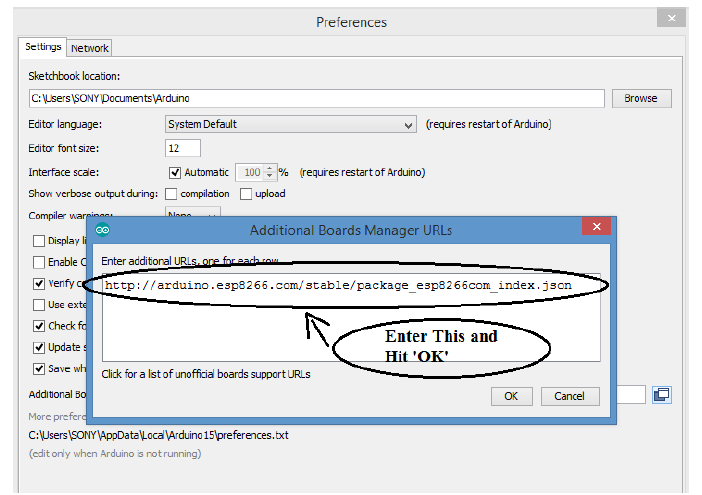
Task: Click the additional URLs text area
Action: (351, 317)
